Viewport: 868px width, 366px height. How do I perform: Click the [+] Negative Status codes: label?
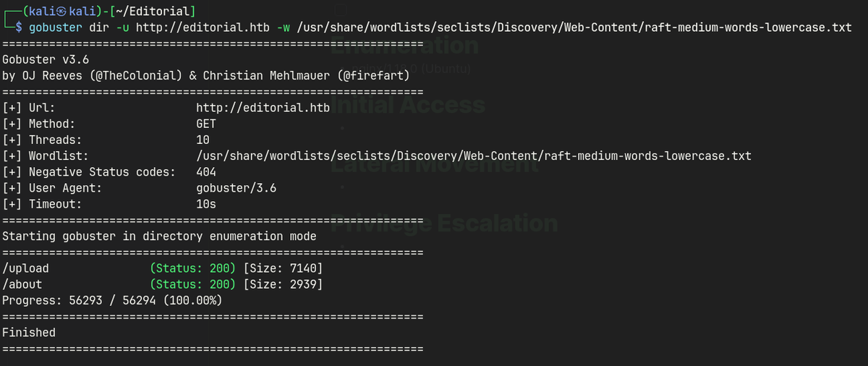point(89,171)
